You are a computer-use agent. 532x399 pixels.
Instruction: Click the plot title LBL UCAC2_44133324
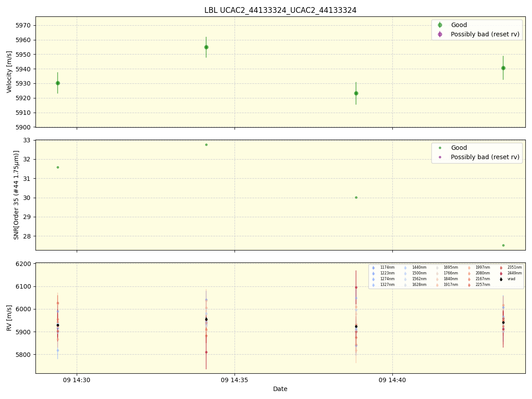pos(280,10)
